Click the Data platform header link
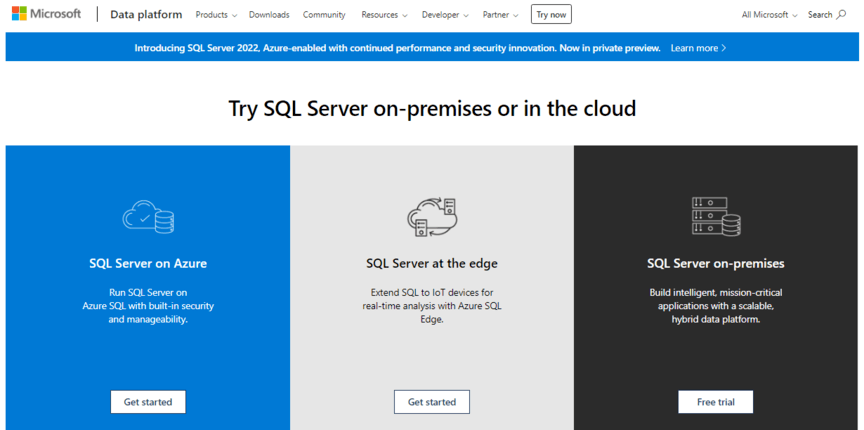 click(x=146, y=15)
